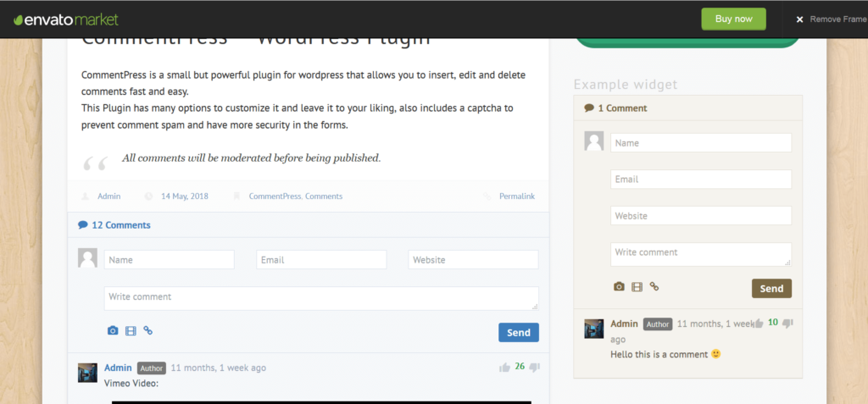868x404 pixels.
Task: Click the Author badge in widget comment
Action: point(658,324)
